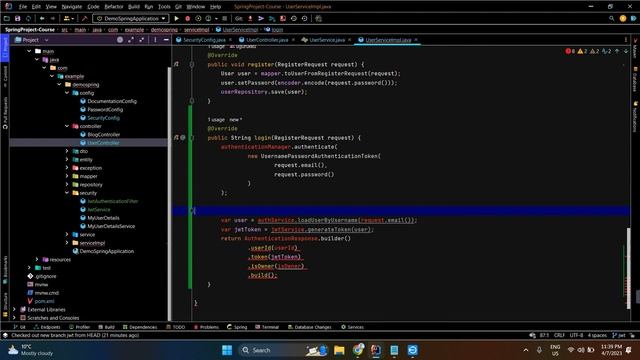Click the Forward navigation arrow
Screen dimensions: 640x360
53,18
